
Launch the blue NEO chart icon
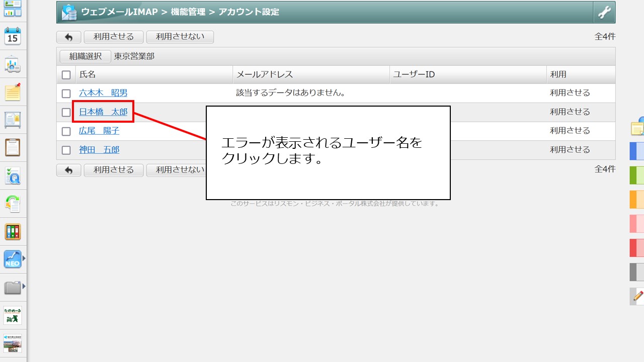coord(13,259)
